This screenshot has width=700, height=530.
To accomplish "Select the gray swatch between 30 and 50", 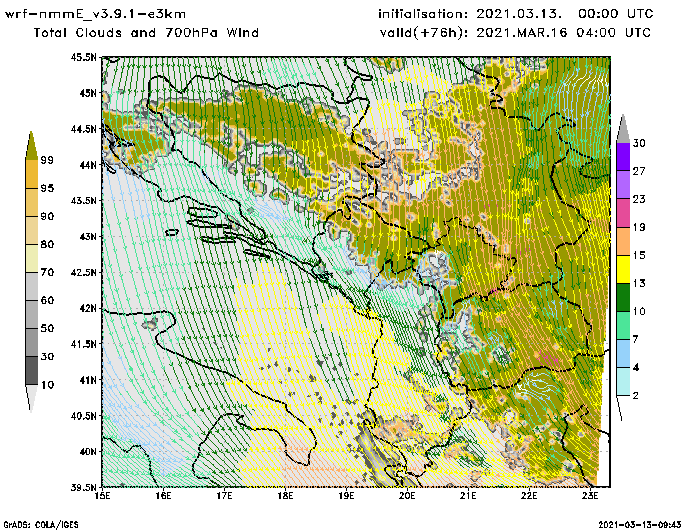I will 32,342.
